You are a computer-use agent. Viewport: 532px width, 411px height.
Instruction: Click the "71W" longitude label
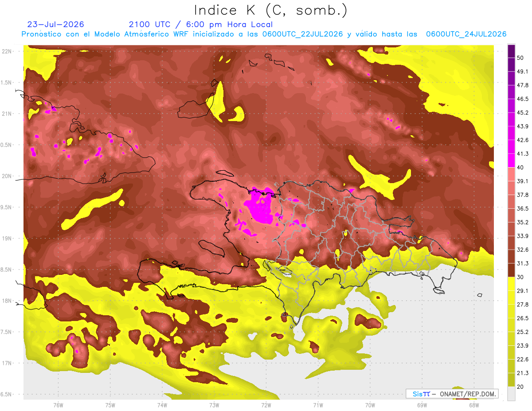point(318,405)
